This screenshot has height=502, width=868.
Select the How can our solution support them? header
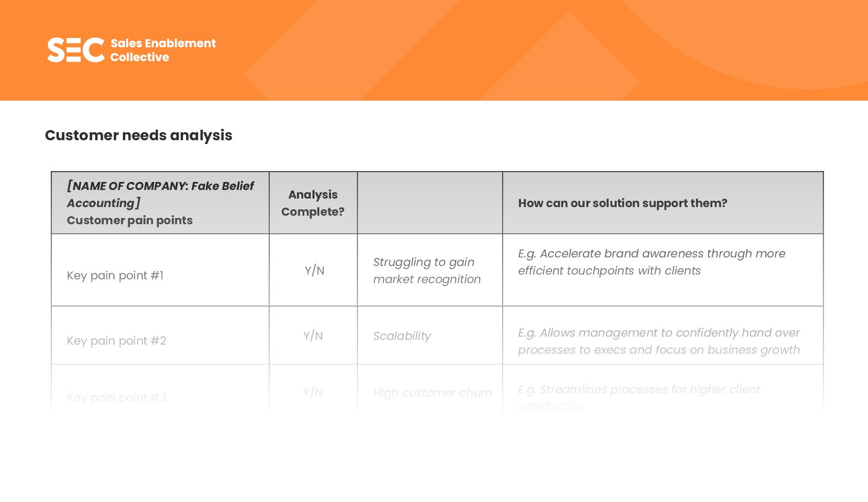tap(623, 203)
